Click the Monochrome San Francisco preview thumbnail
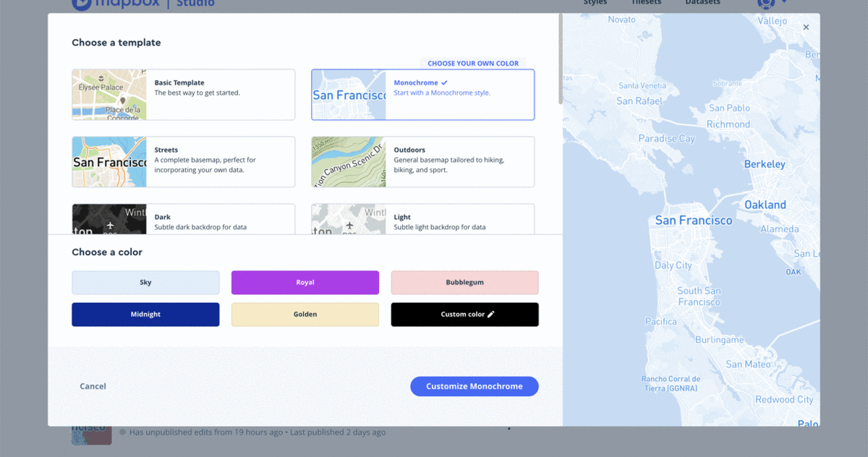868x457 pixels. (x=349, y=94)
